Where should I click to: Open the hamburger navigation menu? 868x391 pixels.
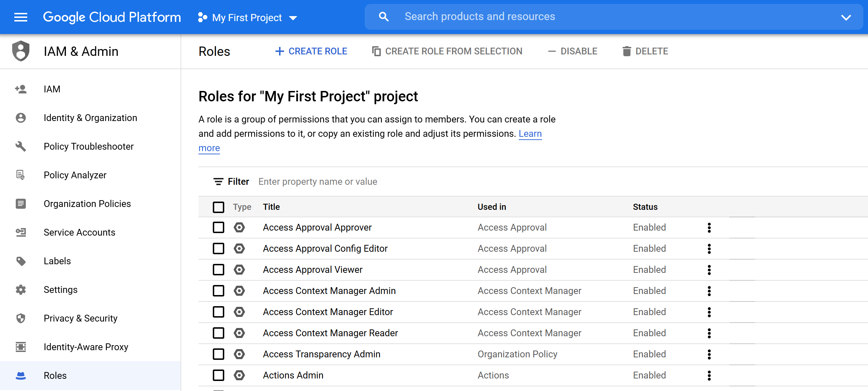point(21,17)
